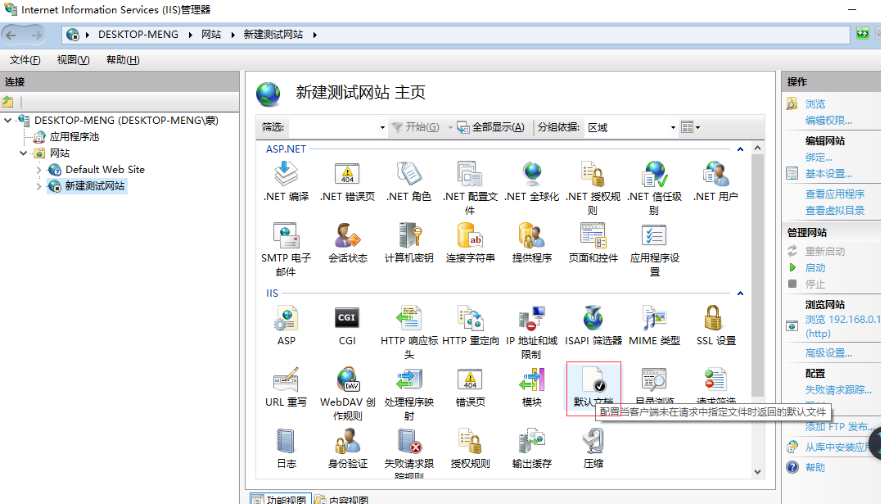
Task: Select 应用程序池 in connections tree
Action: coord(74,137)
